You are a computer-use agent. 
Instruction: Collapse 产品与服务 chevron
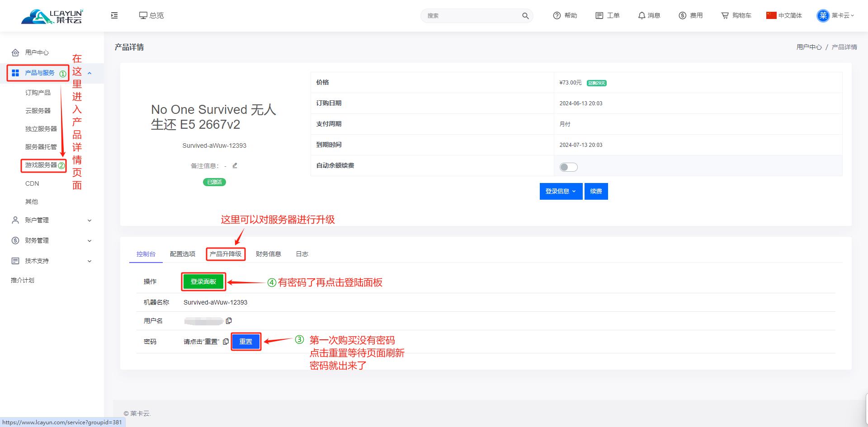click(x=90, y=73)
